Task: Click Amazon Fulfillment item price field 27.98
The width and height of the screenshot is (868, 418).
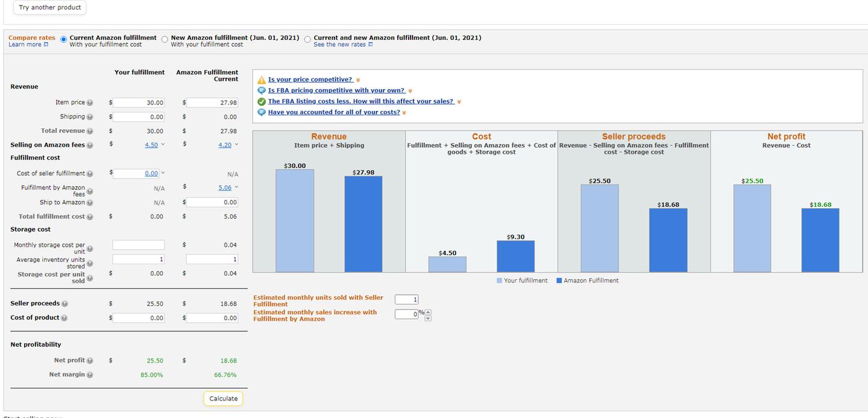Action: pyautogui.click(x=212, y=103)
